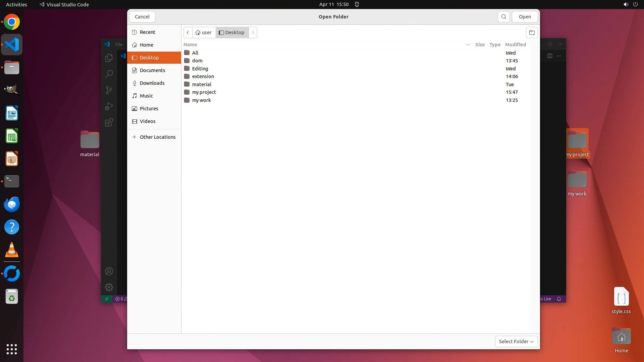Click Thunderbird icon in the dock
The image size is (644, 362).
click(12, 204)
